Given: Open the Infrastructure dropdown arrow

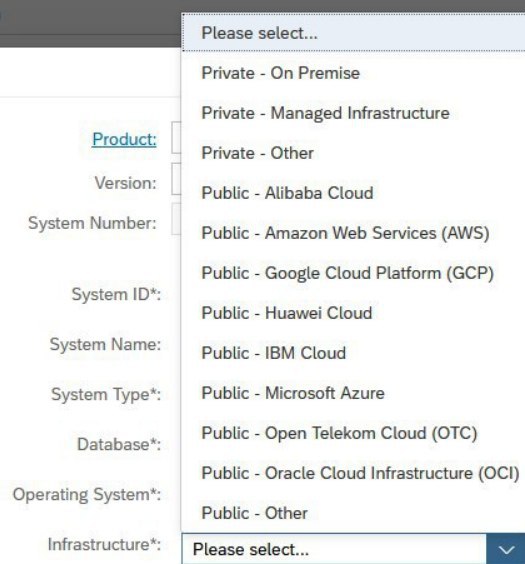Looking at the screenshot, I should tap(506, 549).
